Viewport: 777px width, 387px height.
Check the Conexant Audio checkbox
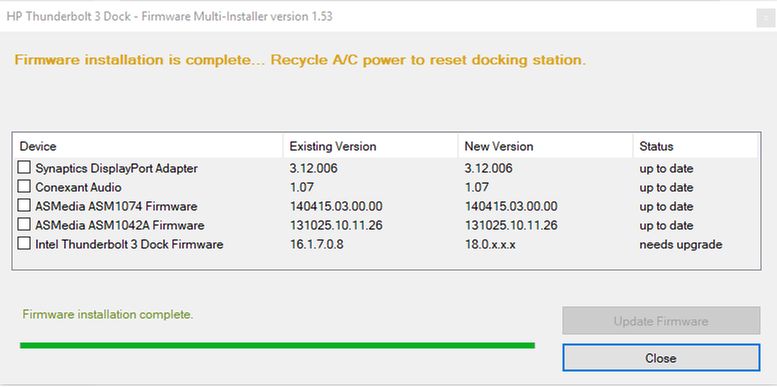pos(24,187)
